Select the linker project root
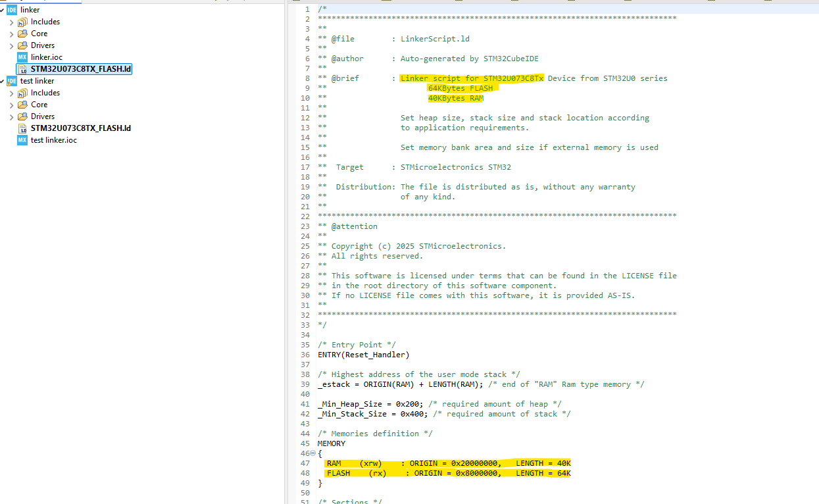 pyautogui.click(x=30, y=10)
